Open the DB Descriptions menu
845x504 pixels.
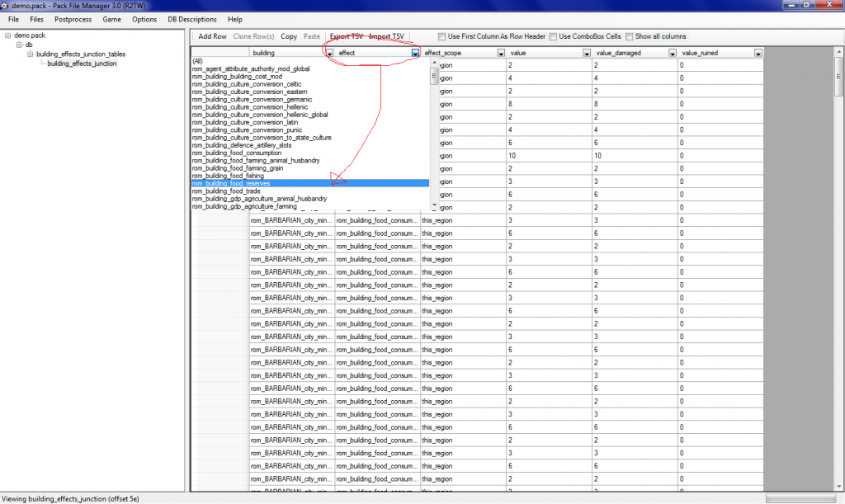(191, 19)
